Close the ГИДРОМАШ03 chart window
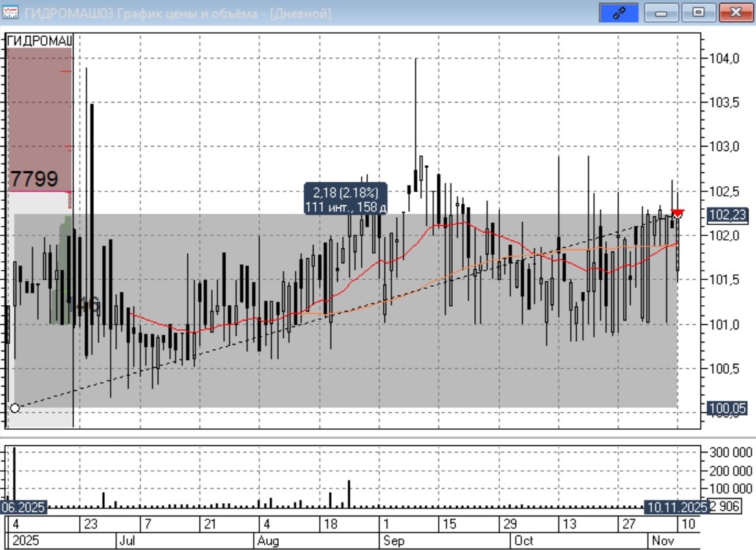 pos(735,12)
